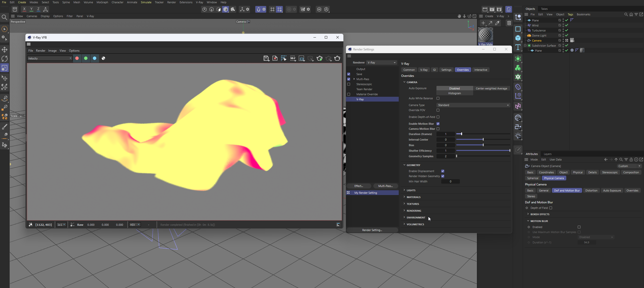
Task: Enable Auto White Balance checkbox
Action: (x=438, y=98)
